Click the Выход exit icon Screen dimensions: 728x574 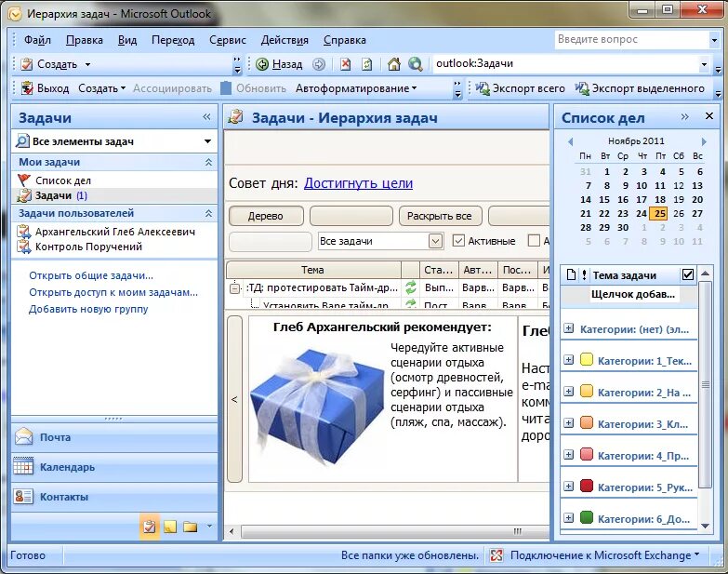pos(27,88)
